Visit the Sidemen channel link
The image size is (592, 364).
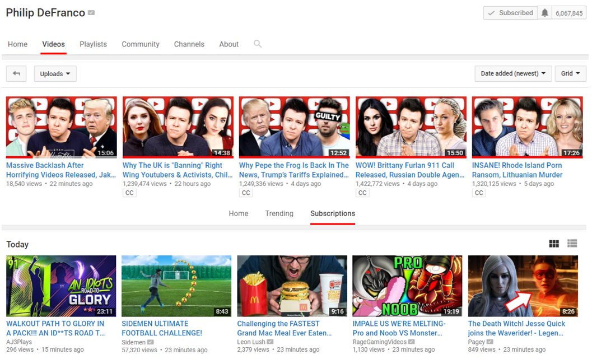[x=134, y=342]
